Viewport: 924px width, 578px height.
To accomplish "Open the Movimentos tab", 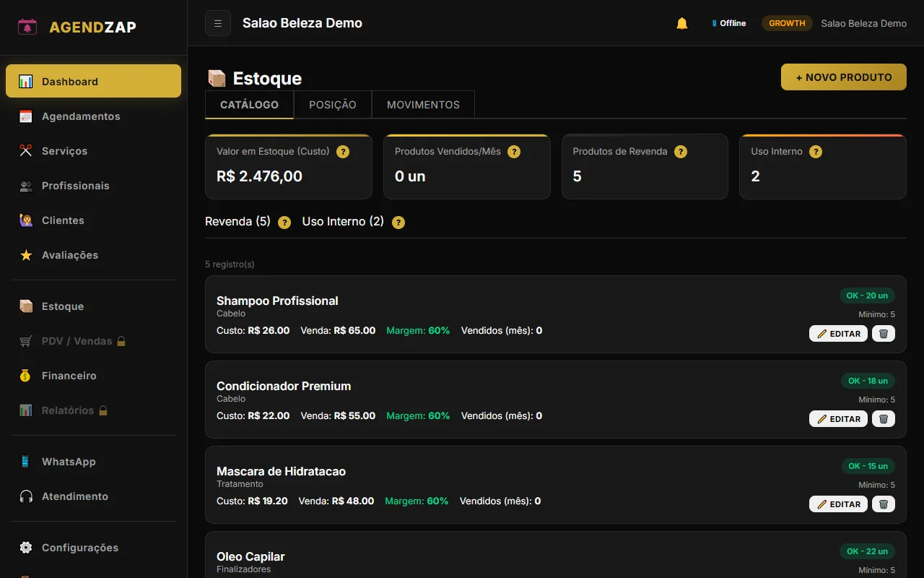I will click(423, 105).
